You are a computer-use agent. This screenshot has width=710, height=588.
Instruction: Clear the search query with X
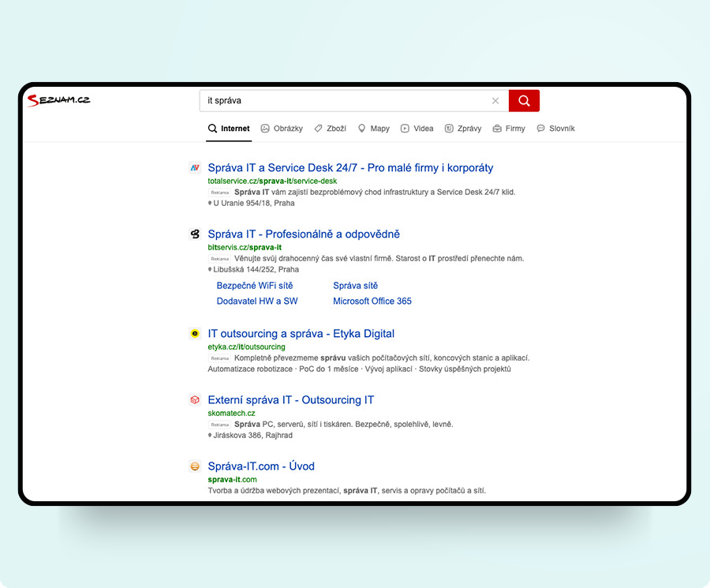tap(495, 100)
